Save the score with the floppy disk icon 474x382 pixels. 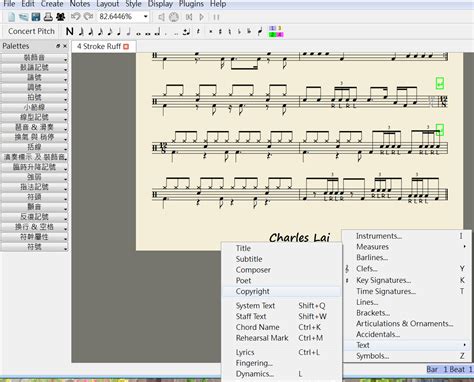pyautogui.click(x=36, y=17)
